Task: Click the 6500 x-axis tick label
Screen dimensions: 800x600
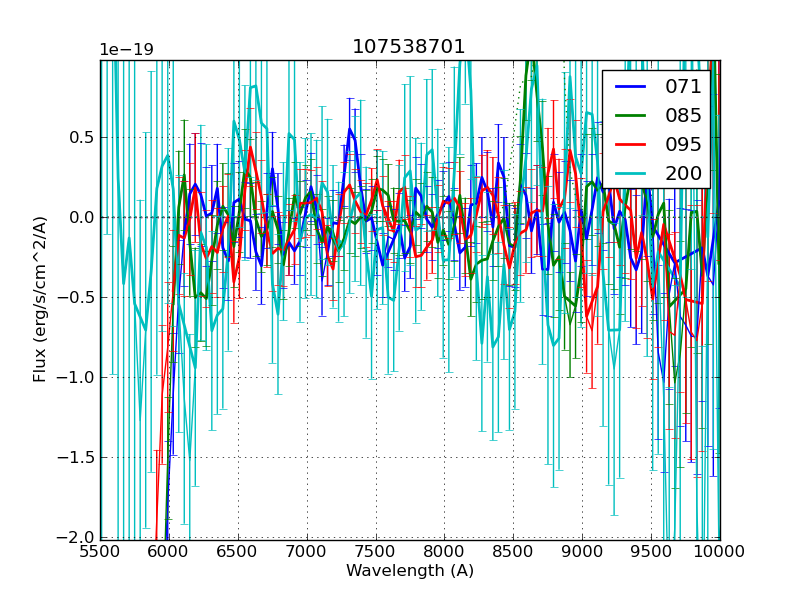Action: click(238, 551)
